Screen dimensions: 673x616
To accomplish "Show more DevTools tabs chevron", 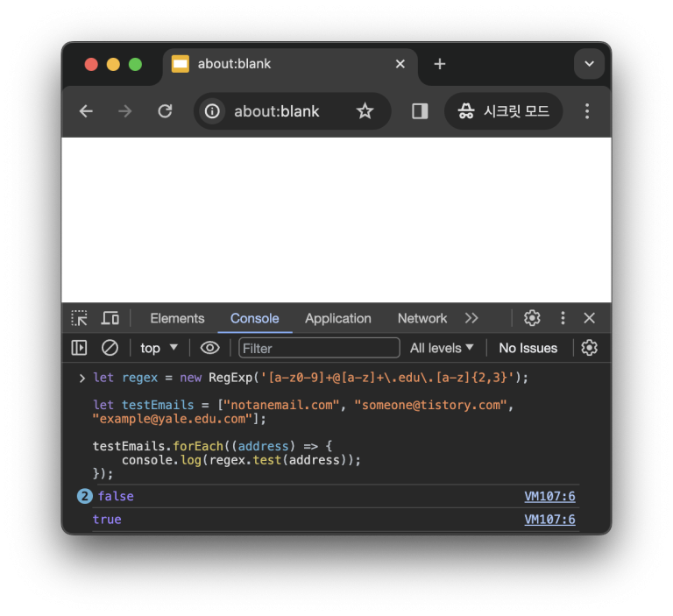I will pyautogui.click(x=471, y=318).
